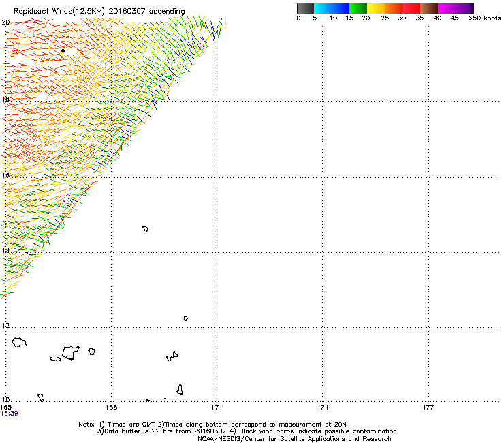Click the tall island outline above 10N near 170

point(180,390)
